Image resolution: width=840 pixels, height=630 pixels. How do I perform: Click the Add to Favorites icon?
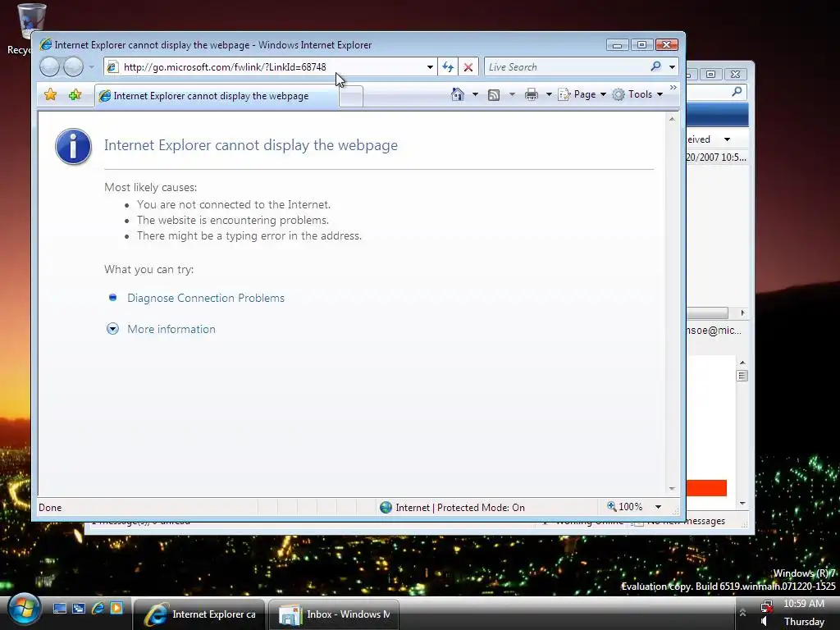pos(75,95)
